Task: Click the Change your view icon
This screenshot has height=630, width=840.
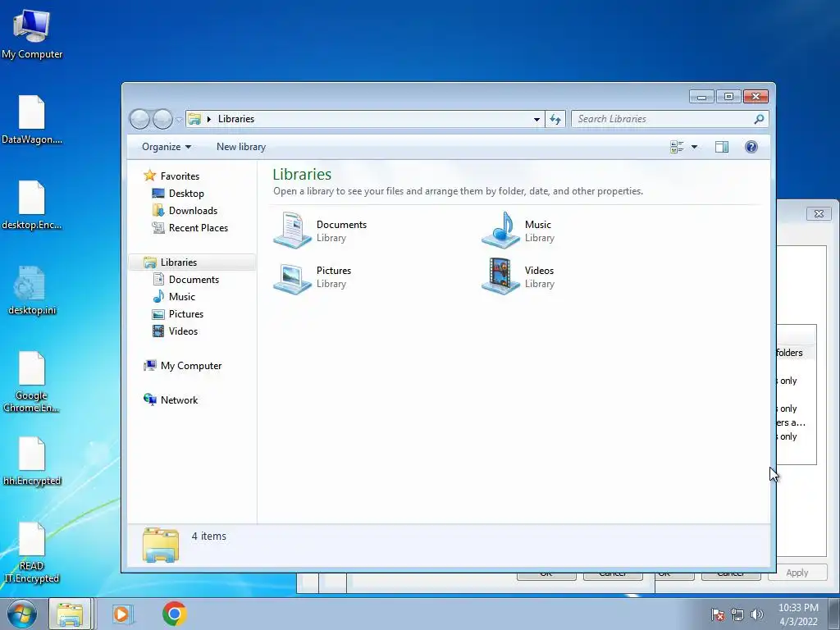Action: point(677,147)
